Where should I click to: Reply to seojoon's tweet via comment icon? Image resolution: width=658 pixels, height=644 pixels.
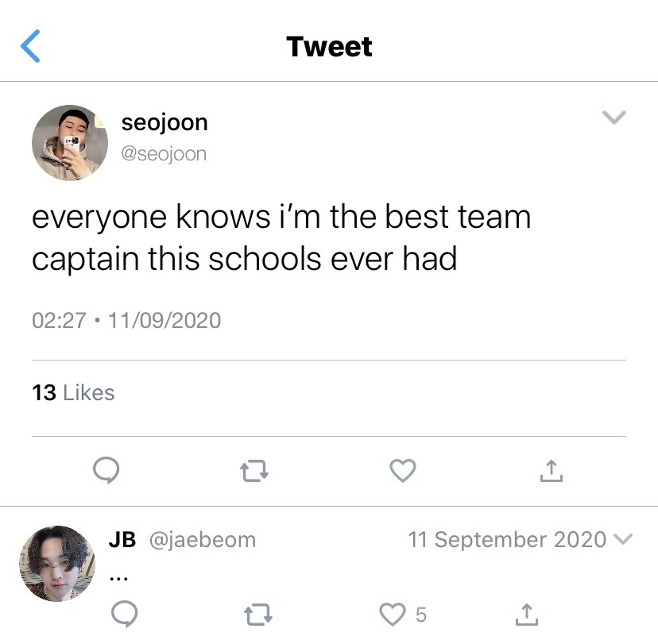click(106, 470)
